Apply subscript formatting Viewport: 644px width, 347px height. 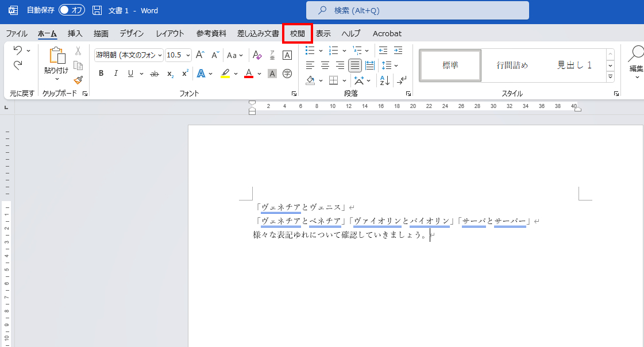tap(170, 74)
